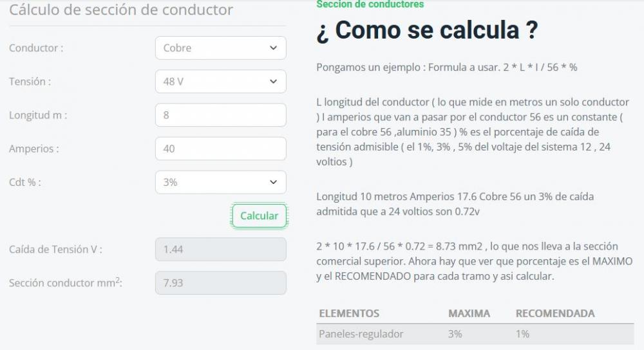Focus the Longitud m input field
This screenshot has height=350, width=644.
click(220, 115)
